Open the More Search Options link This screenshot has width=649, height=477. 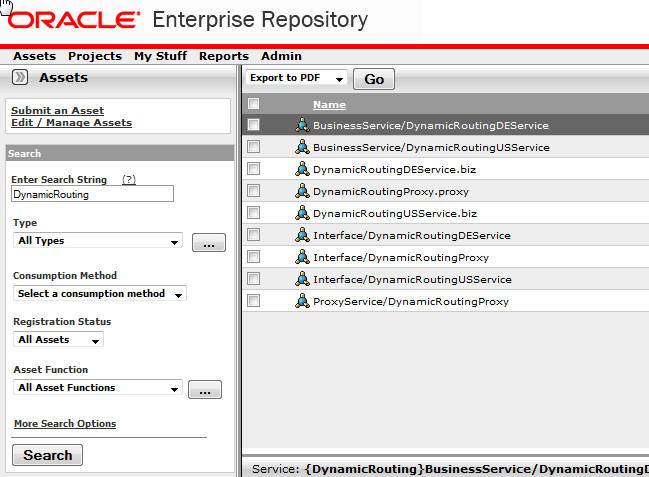pos(65,424)
